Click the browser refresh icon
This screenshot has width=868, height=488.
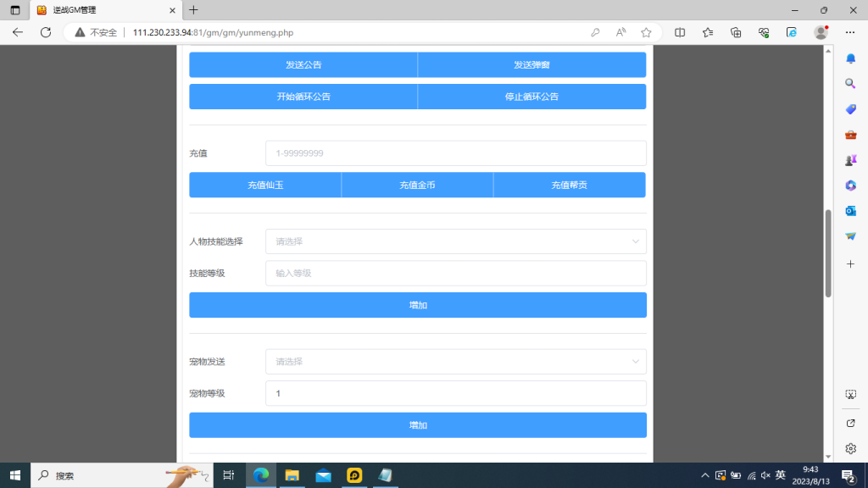(x=46, y=32)
